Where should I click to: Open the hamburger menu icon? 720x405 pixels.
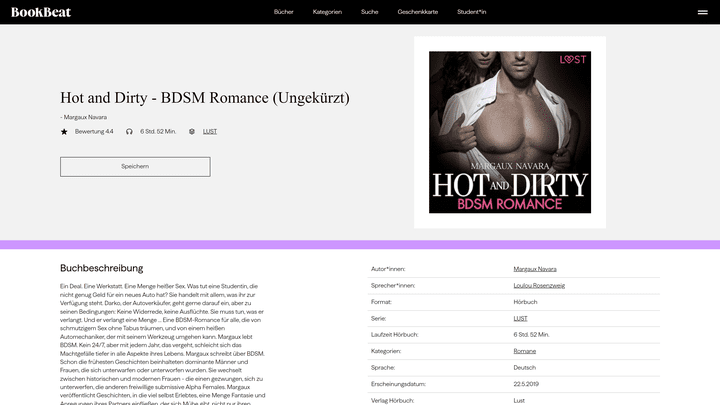[703, 12]
